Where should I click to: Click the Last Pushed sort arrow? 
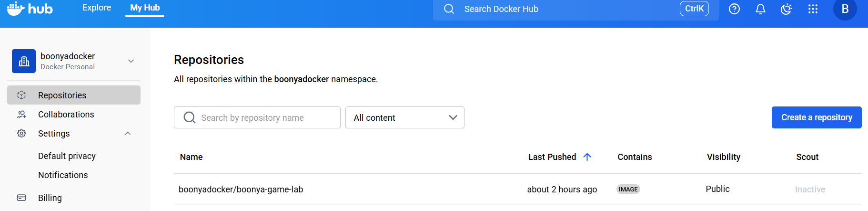click(x=587, y=157)
